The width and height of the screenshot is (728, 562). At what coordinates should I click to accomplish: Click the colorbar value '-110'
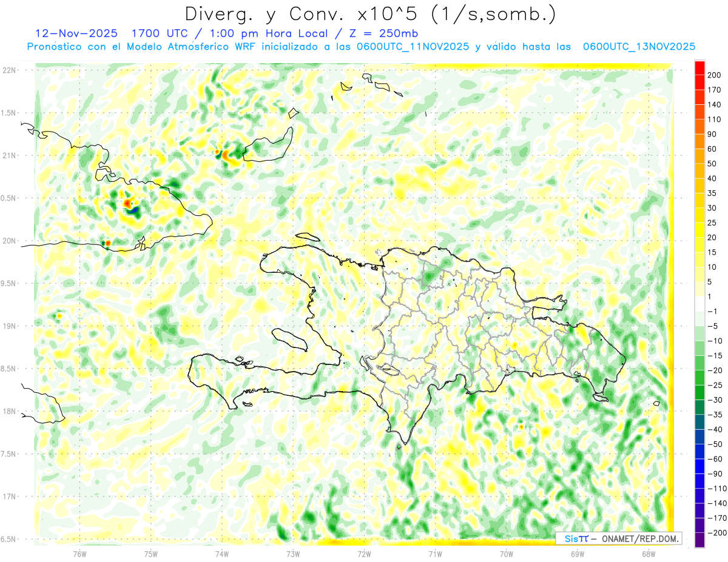coord(717,489)
